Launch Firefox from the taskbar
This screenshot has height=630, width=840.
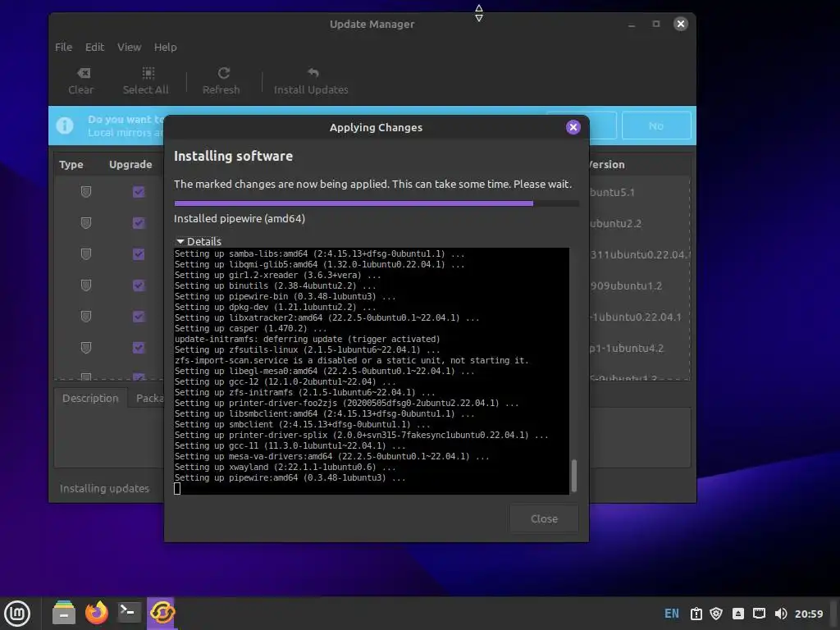(97, 612)
